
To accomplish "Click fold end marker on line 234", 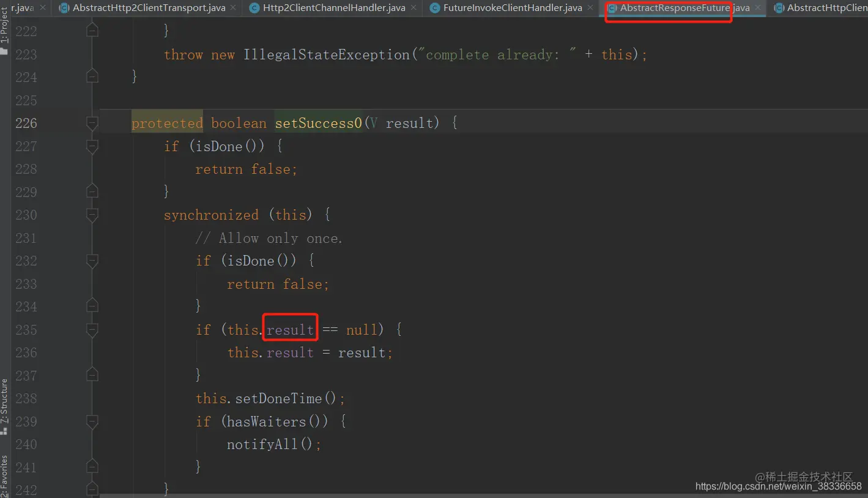I will (92, 306).
